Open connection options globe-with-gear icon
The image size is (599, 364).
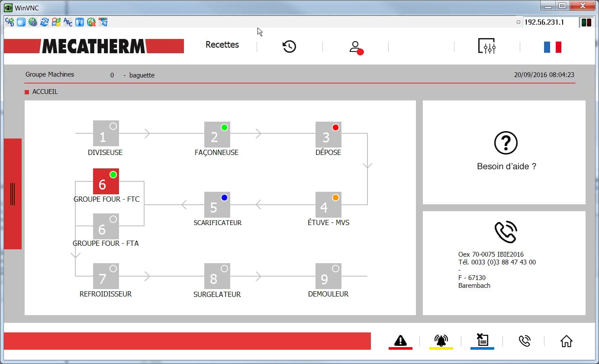click(x=33, y=22)
